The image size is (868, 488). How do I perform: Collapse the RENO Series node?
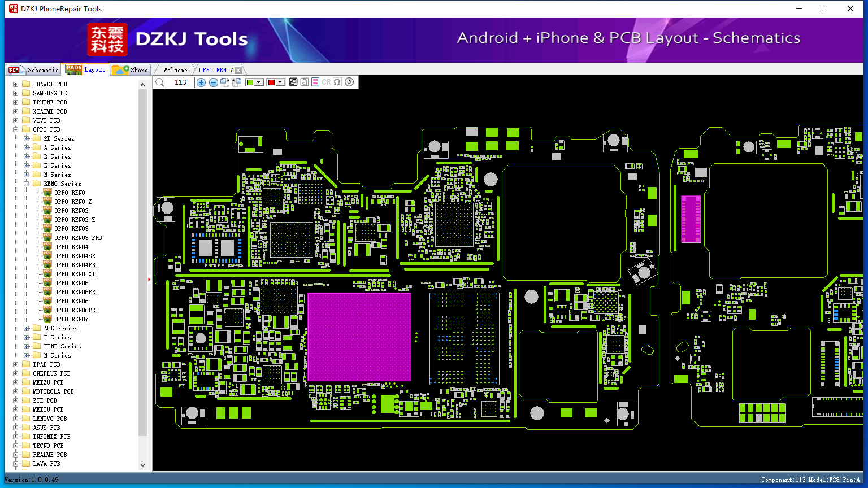click(x=27, y=184)
